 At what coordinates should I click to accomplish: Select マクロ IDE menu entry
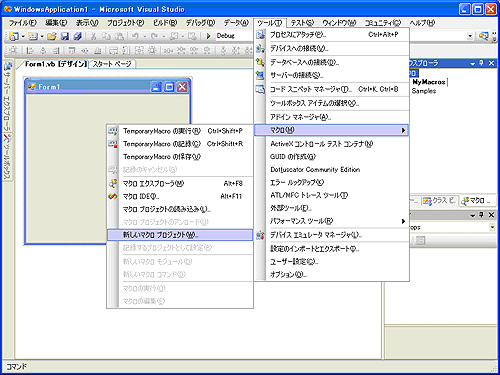pos(180,196)
